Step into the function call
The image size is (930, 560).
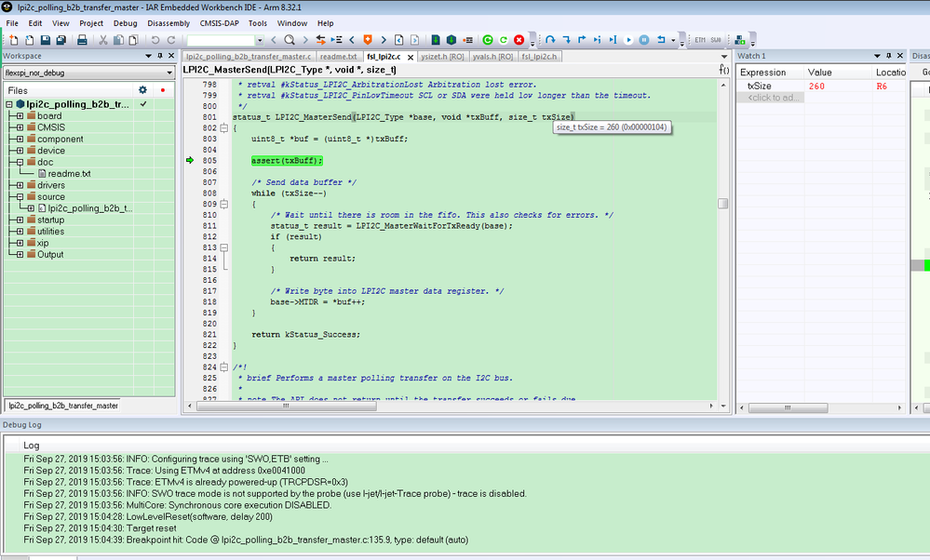pos(566,40)
